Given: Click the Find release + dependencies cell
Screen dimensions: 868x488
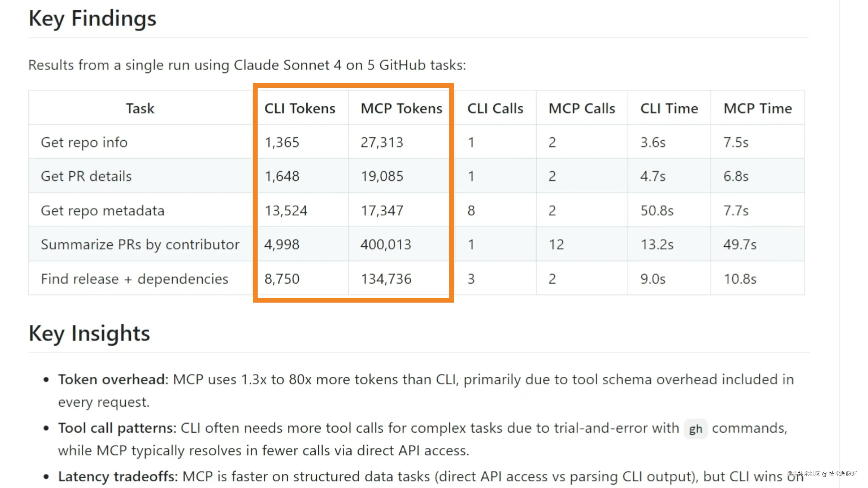Looking at the screenshot, I should 134,279.
